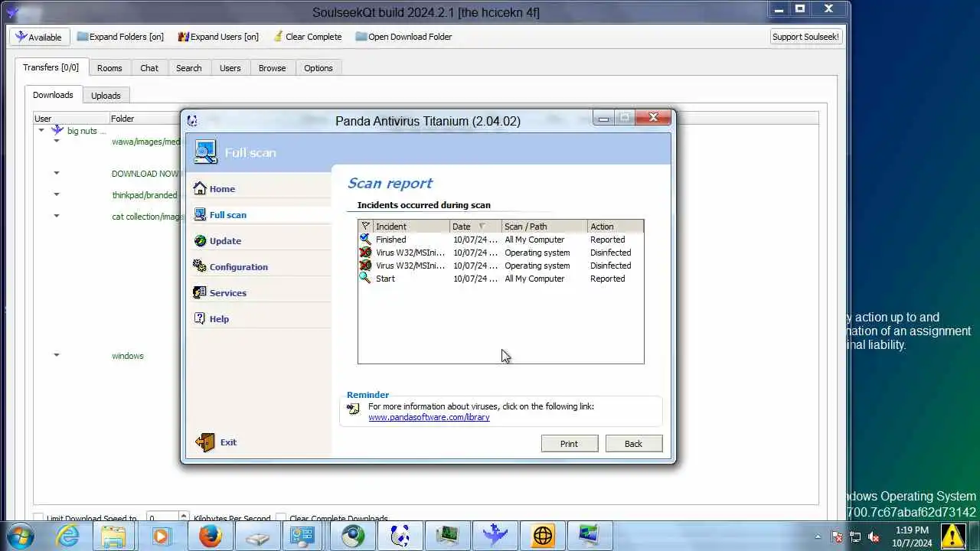Collapse the wawa/images folder row
This screenshot has width=980, height=551.
pos(57,142)
